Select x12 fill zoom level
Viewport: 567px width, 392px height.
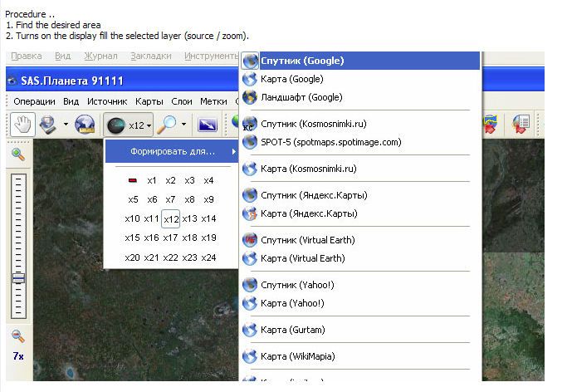[171, 218]
